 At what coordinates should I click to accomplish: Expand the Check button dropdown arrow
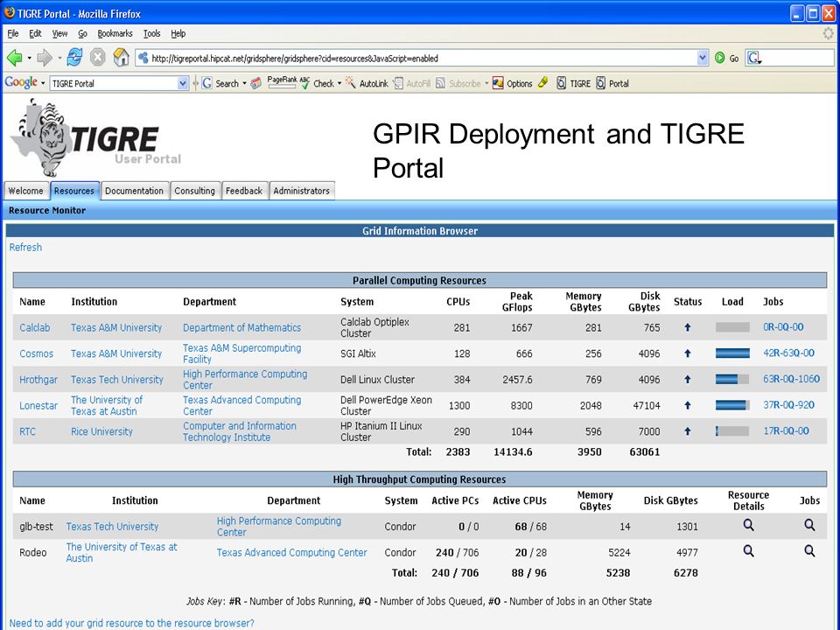pos(339,84)
